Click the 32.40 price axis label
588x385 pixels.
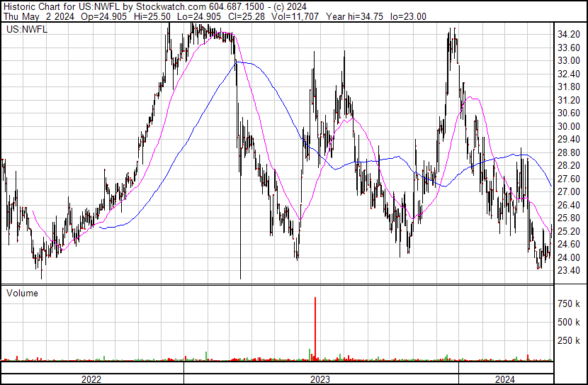click(568, 74)
